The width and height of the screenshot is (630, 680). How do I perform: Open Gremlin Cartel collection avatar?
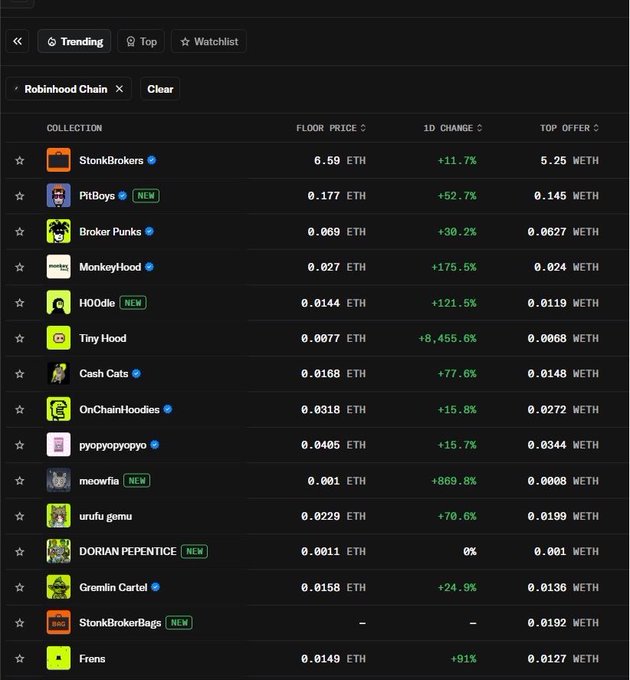pyautogui.click(x=59, y=587)
